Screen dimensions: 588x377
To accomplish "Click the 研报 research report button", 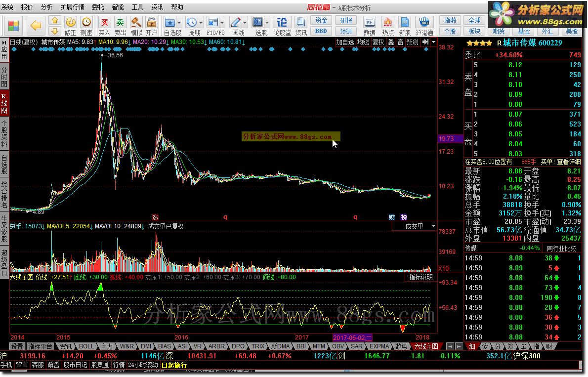I will coord(346,20).
